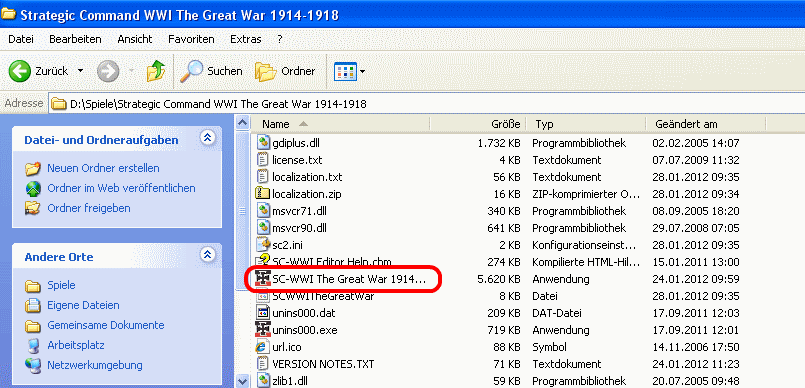Open the ? help menu
Screen dimensions: 805x388
pyautogui.click(x=280, y=39)
